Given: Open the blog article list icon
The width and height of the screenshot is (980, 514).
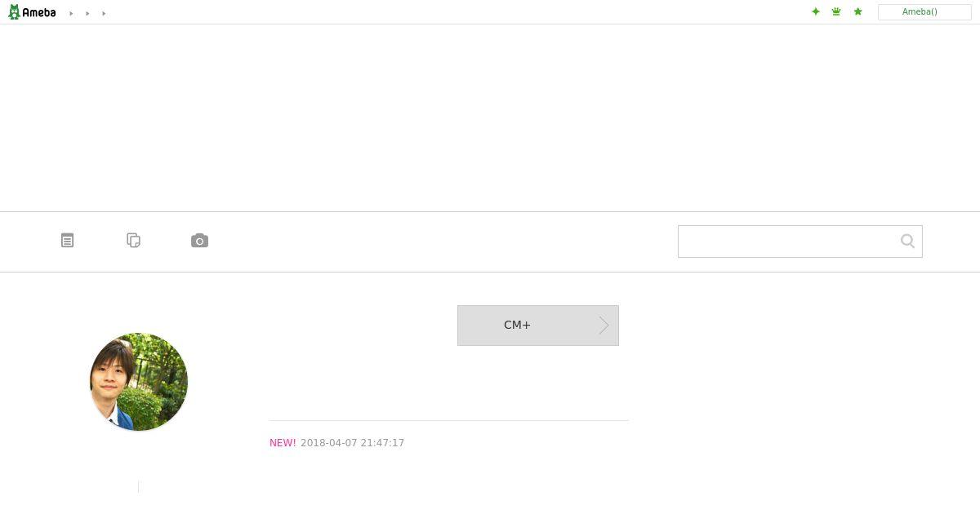Looking at the screenshot, I should 68,241.
